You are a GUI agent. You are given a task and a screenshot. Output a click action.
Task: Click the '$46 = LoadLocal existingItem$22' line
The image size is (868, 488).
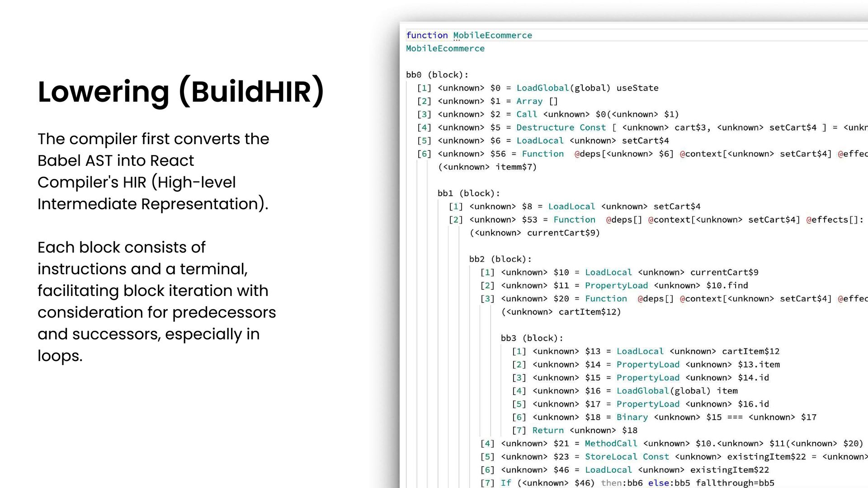[625, 469]
